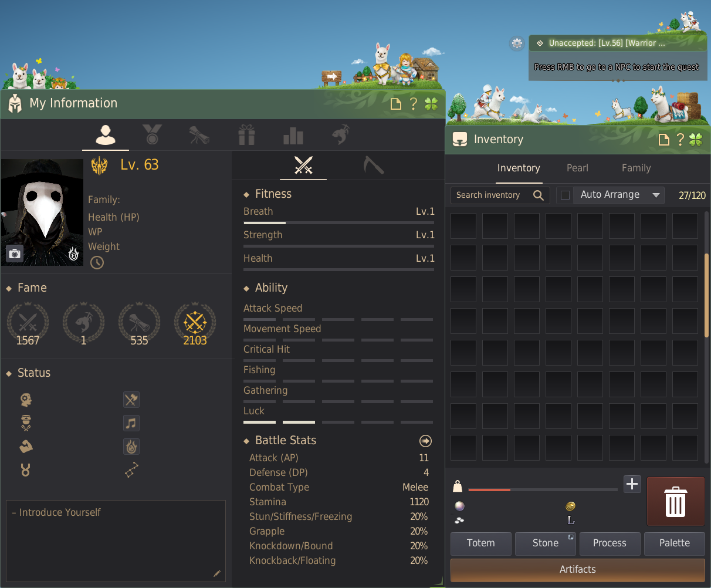The height and width of the screenshot is (588, 711).
Task: Click the L loyalty icon
Action: [570, 520]
